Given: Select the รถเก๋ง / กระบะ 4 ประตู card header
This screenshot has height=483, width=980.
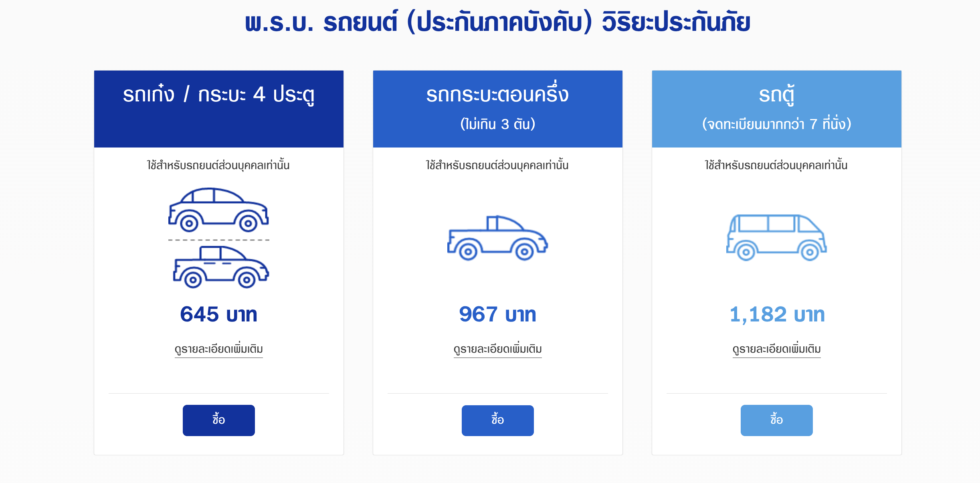Looking at the screenshot, I should point(218,95).
